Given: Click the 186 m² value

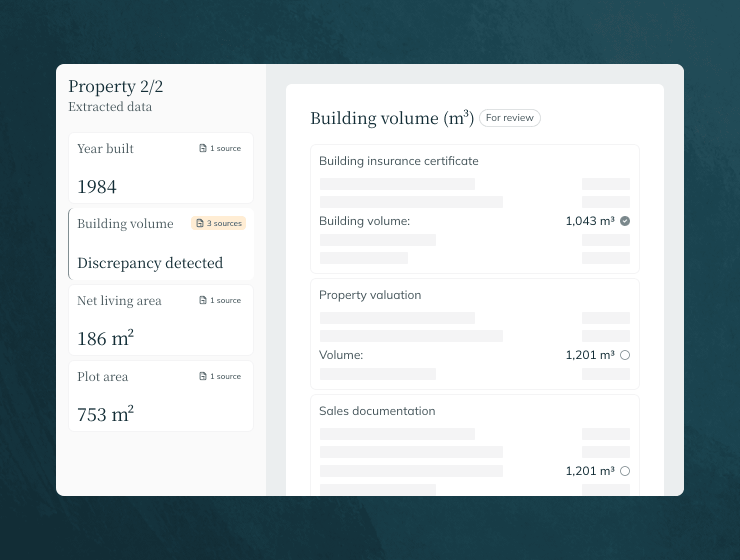Looking at the screenshot, I should click(x=105, y=338).
